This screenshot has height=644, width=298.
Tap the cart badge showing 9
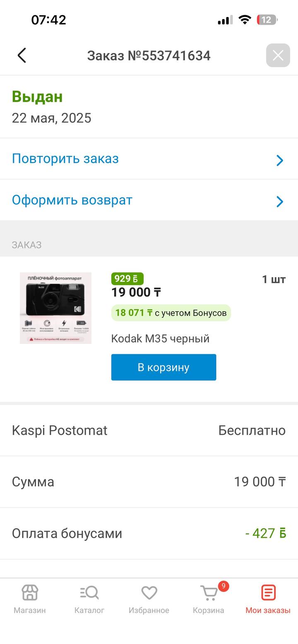coord(223,586)
